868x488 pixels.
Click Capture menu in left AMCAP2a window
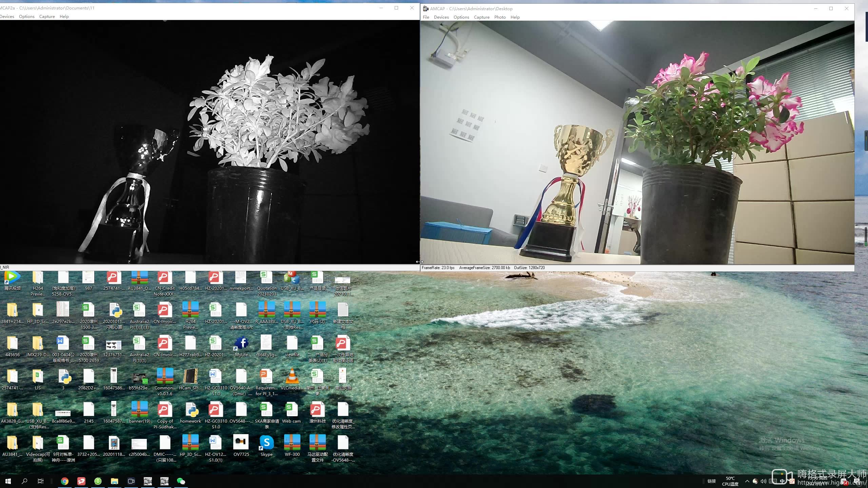coord(47,17)
